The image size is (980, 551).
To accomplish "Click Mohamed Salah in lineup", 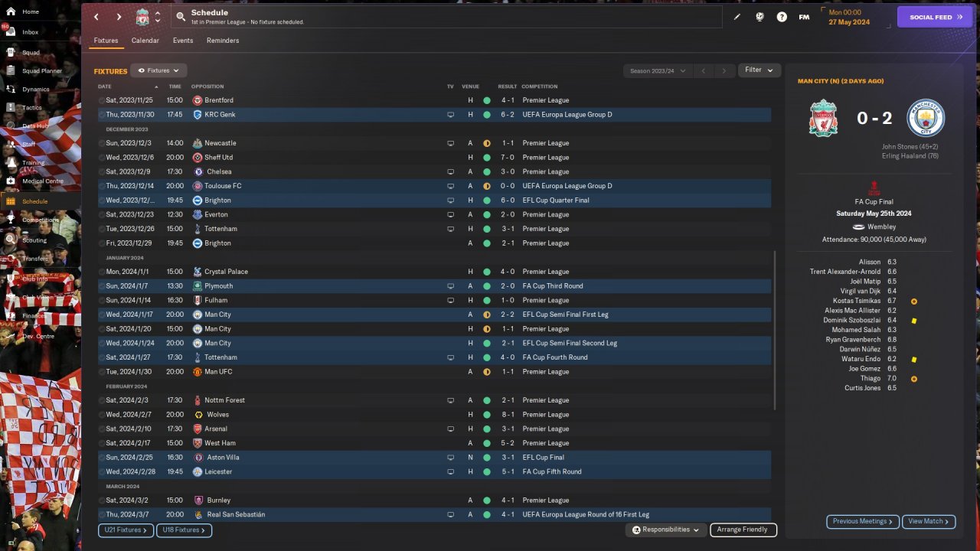I will 856,330.
